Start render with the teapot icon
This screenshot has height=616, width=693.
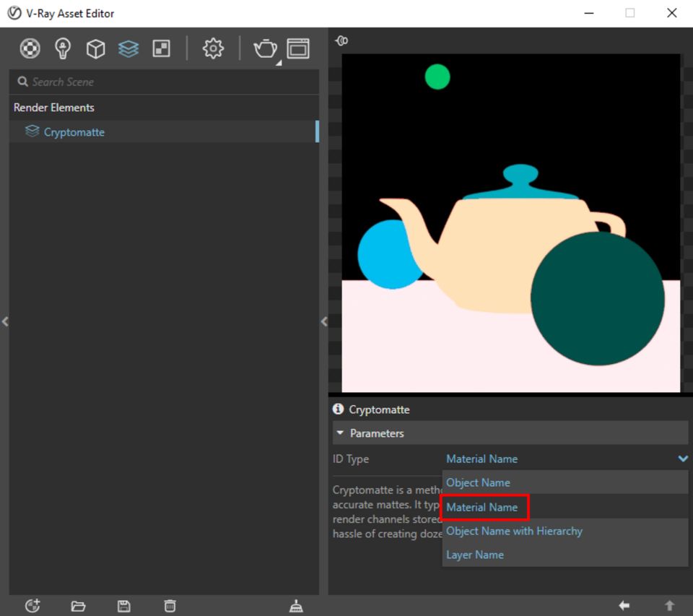point(265,48)
